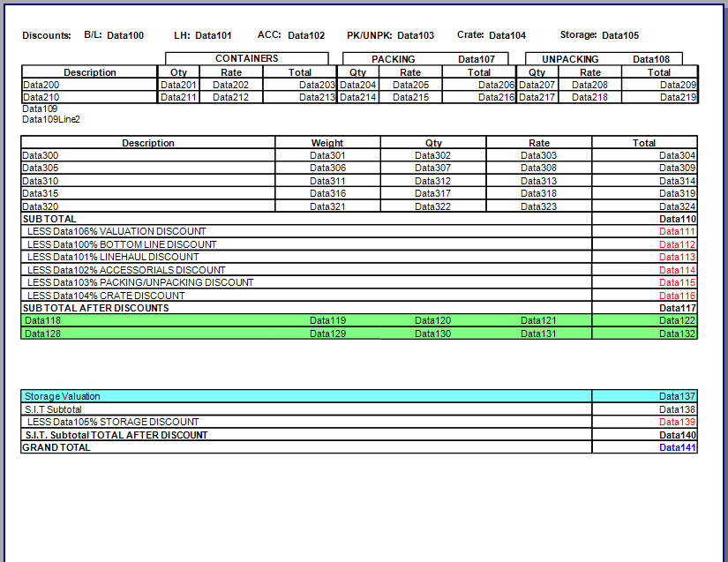The image size is (728, 562).
Task: Click rate cell Data303
Action: pyautogui.click(x=538, y=155)
